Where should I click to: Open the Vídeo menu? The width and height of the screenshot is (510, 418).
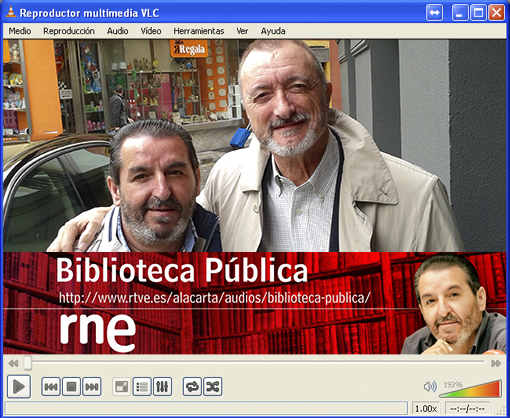[x=151, y=31]
